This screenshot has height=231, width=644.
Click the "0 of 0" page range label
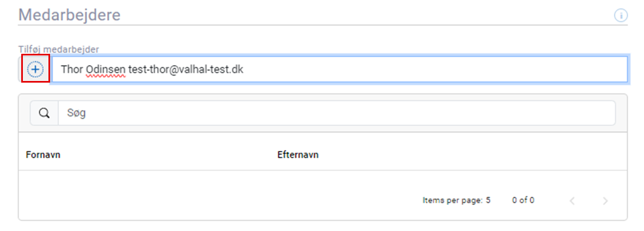(523, 200)
